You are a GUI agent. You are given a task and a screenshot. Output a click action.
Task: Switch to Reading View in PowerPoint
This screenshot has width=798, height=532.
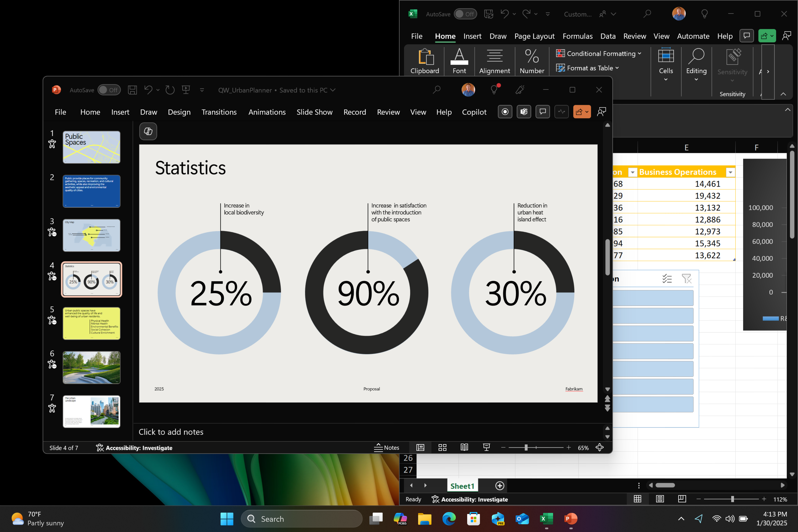click(464, 447)
